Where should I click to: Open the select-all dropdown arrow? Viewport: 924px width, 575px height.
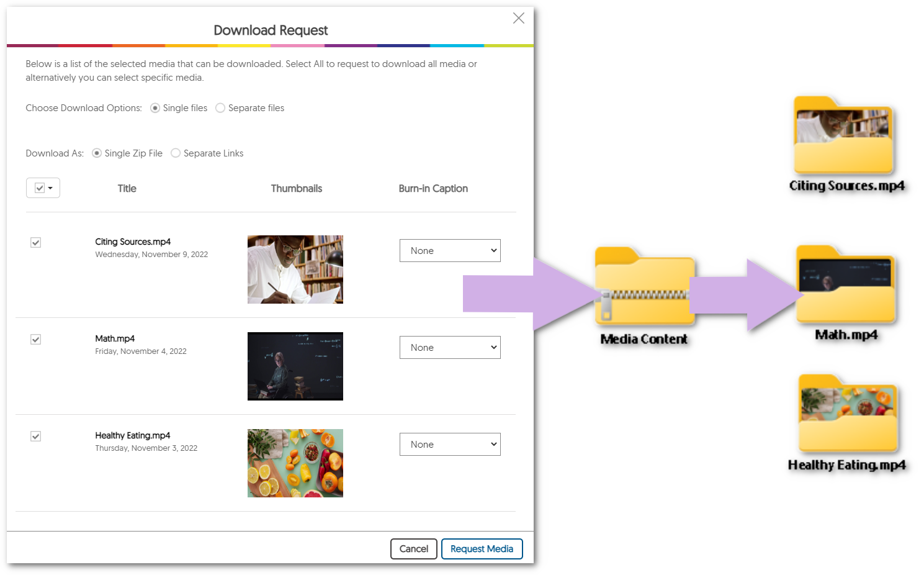tap(50, 188)
